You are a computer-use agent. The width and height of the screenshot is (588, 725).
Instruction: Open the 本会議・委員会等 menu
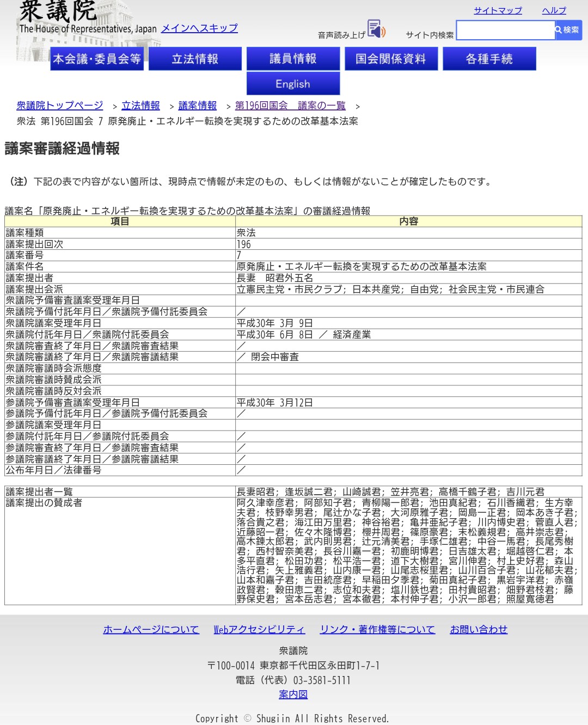97,59
